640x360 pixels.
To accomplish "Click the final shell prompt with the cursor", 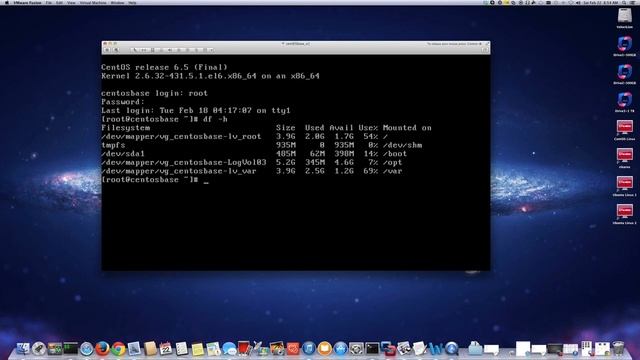I will 155,180.
